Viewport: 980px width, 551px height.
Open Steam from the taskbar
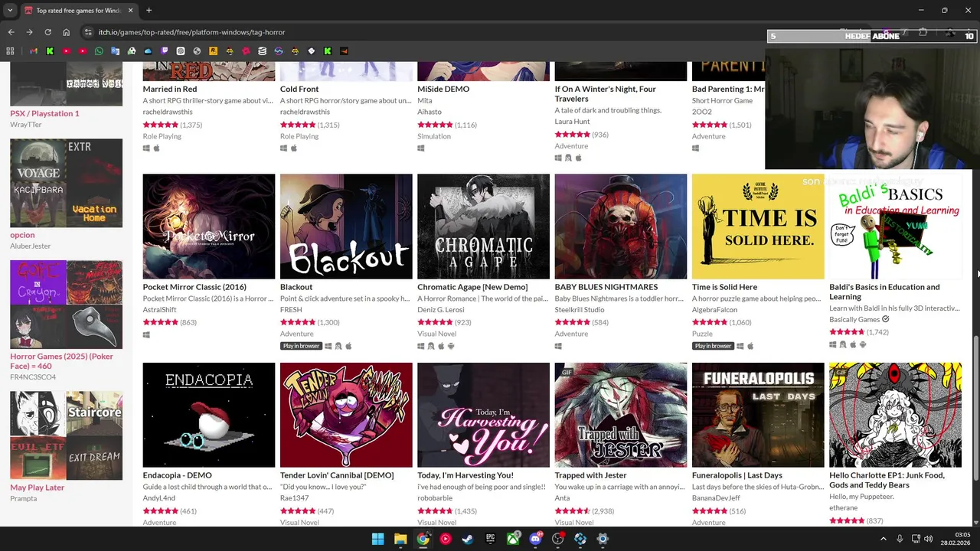pyautogui.click(x=468, y=539)
